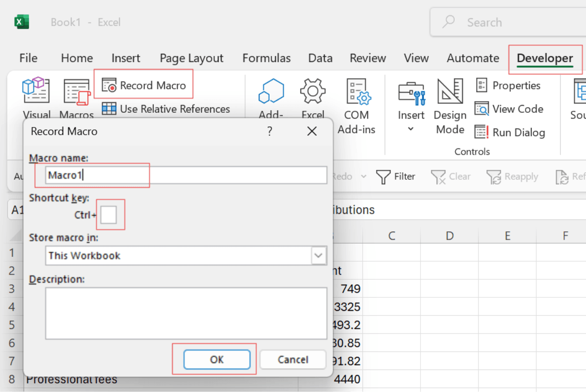Click the Macro name field

pos(186,175)
